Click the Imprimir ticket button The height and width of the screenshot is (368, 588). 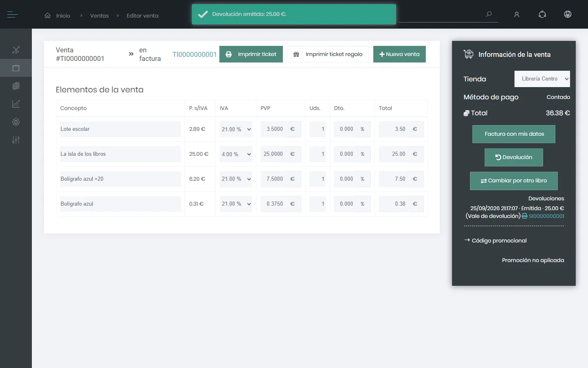point(251,54)
